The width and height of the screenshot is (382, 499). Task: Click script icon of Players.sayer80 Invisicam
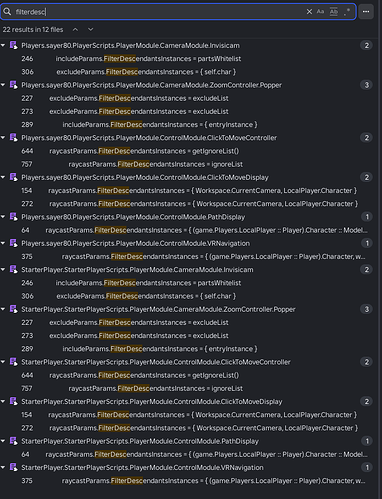pos(14,45)
